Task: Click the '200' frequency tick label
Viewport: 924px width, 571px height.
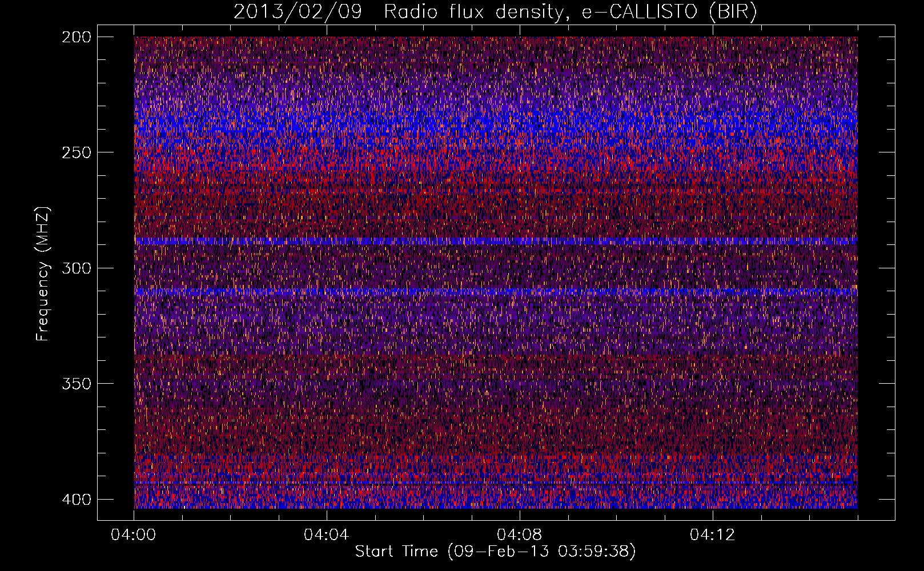Action: (x=76, y=37)
